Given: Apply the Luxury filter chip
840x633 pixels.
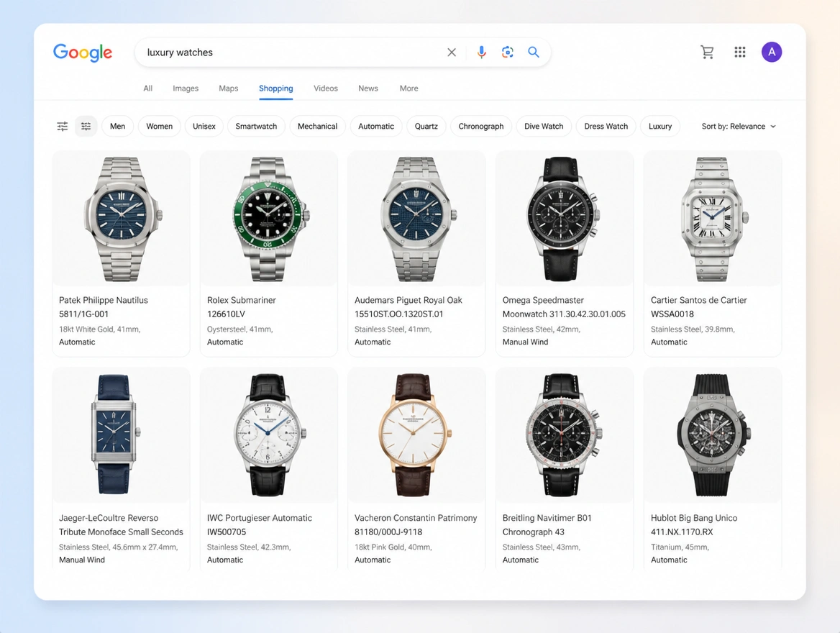Looking at the screenshot, I should pos(660,127).
